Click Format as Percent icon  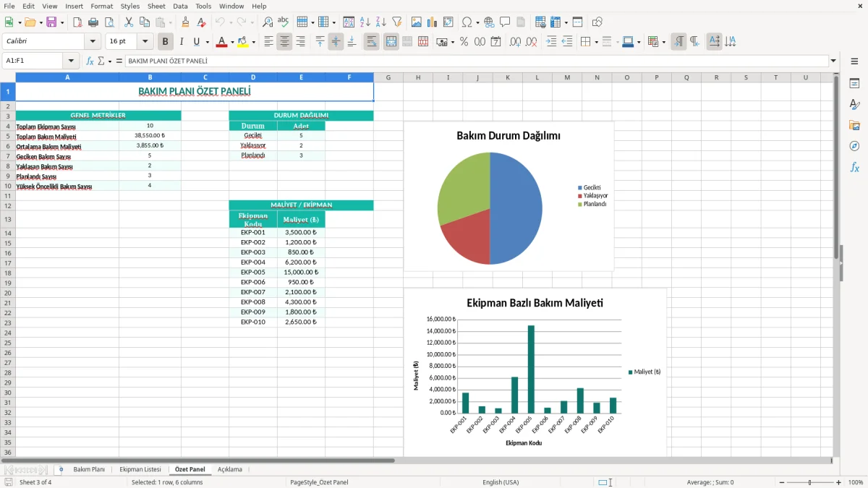pos(464,42)
